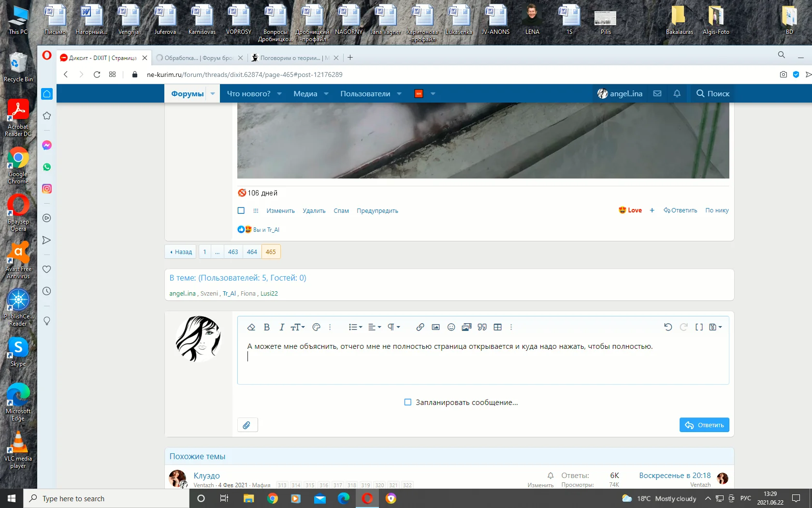Click the attach file paperclip button
Screen dimensions: 812x508
coord(247,425)
